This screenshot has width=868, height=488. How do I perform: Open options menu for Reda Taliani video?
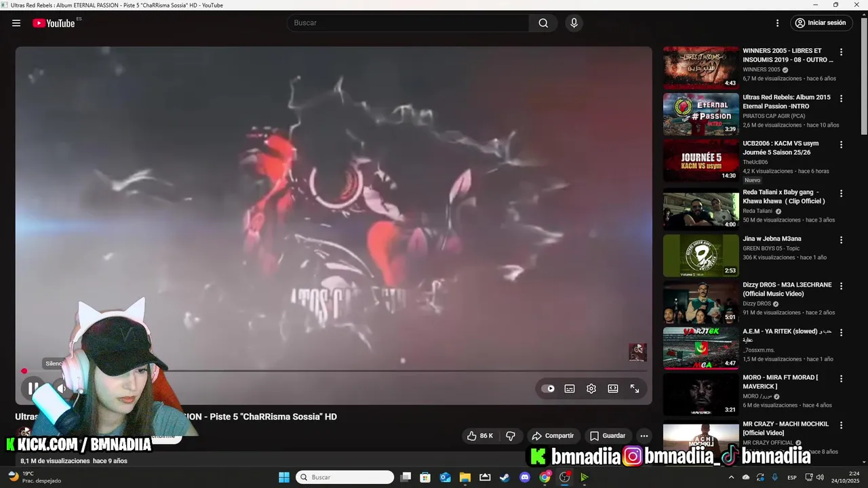coord(841,193)
